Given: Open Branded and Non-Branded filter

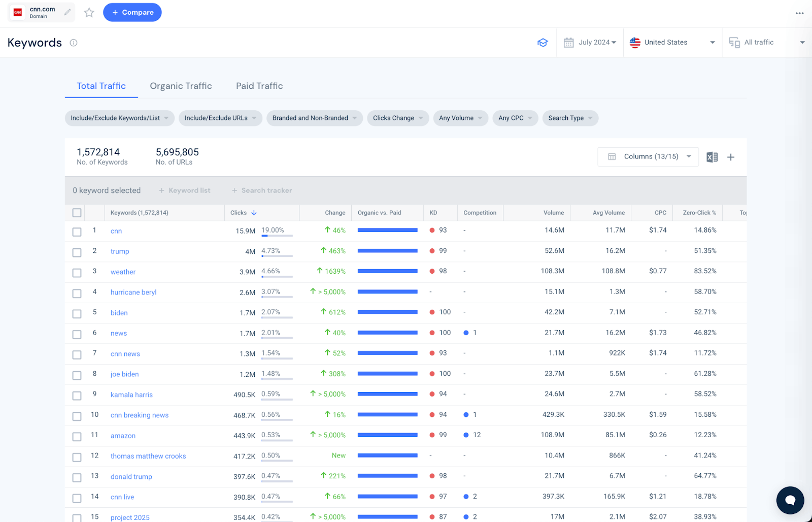Looking at the screenshot, I should click(x=315, y=118).
